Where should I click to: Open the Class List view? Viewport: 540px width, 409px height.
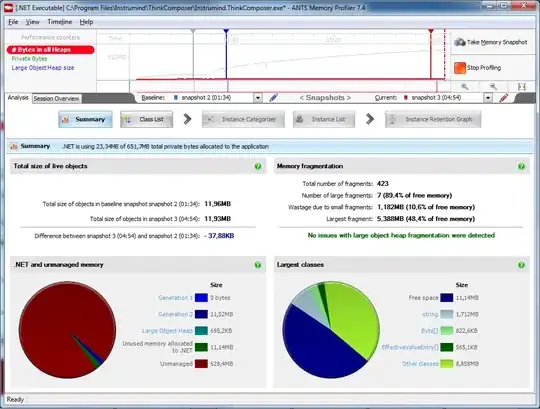(x=146, y=119)
